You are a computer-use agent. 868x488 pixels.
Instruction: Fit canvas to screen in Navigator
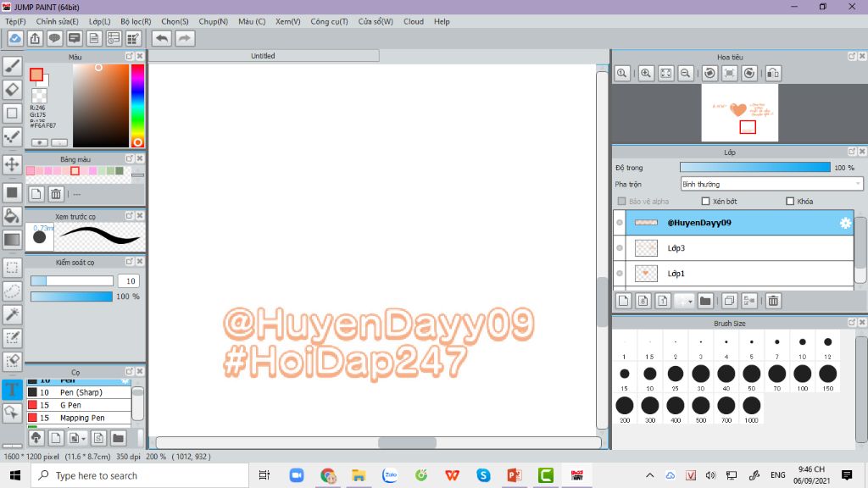pos(666,73)
